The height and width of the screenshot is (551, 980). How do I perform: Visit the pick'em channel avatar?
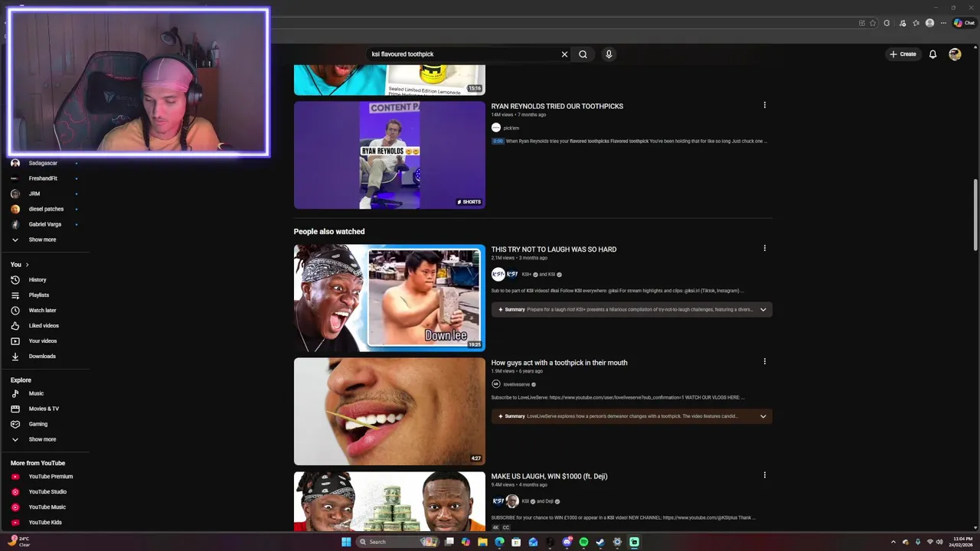pyautogui.click(x=496, y=128)
